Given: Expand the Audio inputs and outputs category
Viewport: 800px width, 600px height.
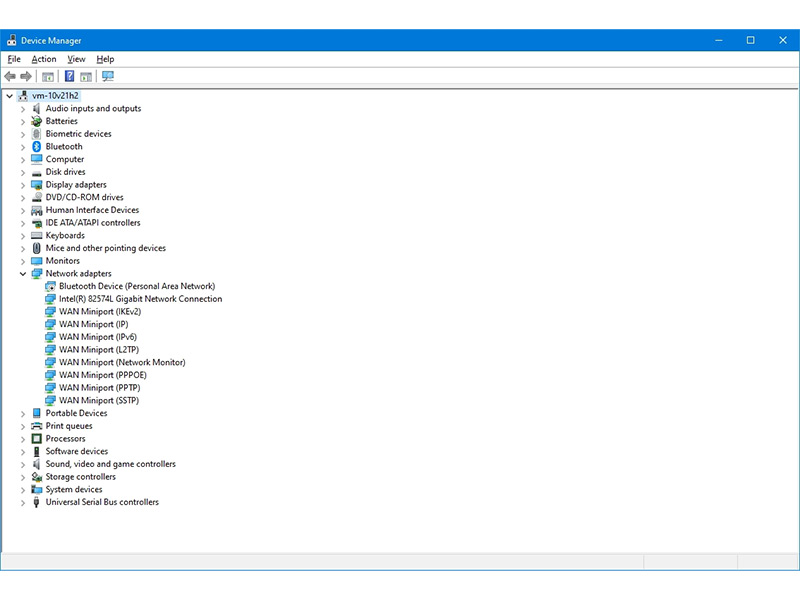Looking at the screenshot, I should pyautogui.click(x=23, y=109).
